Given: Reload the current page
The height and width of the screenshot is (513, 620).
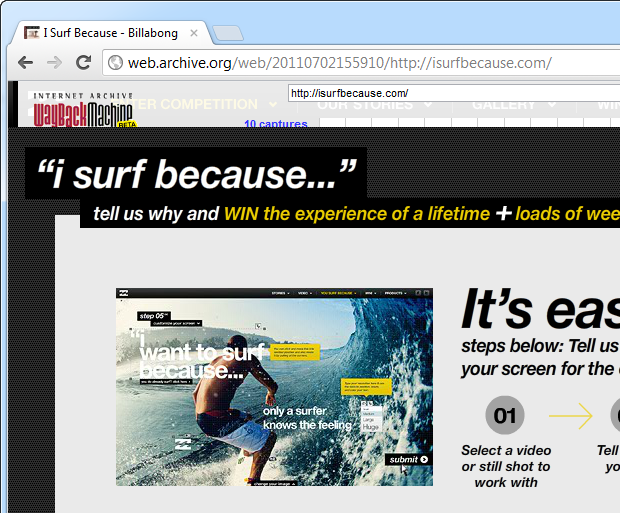Looking at the screenshot, I should [83, 62].
